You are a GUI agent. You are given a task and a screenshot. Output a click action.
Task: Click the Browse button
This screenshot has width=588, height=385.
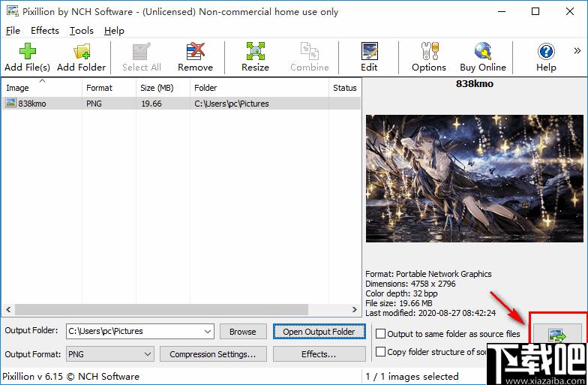click(243, 332)
